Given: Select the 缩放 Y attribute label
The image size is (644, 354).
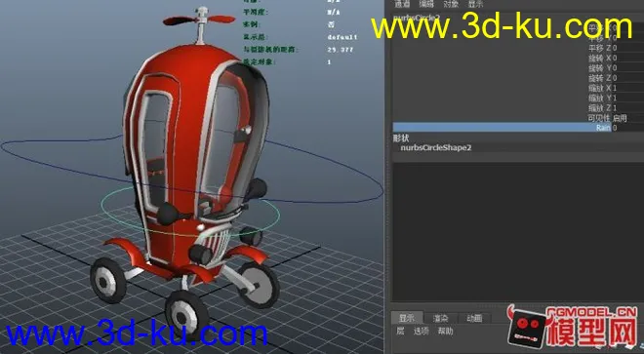Looking at the screenshot, I should tap(599, 98).
